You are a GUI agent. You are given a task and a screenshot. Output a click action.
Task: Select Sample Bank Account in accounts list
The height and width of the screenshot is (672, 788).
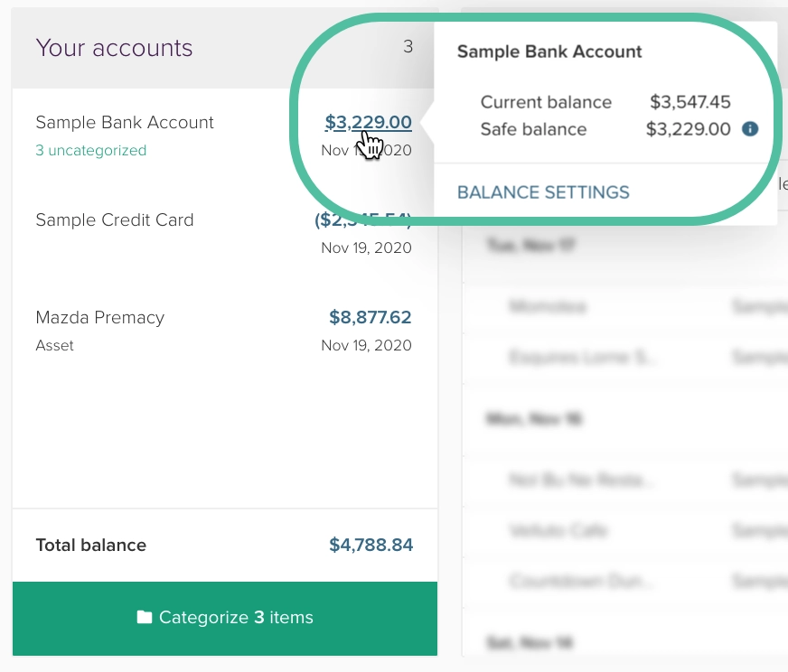tap(125, 123)
